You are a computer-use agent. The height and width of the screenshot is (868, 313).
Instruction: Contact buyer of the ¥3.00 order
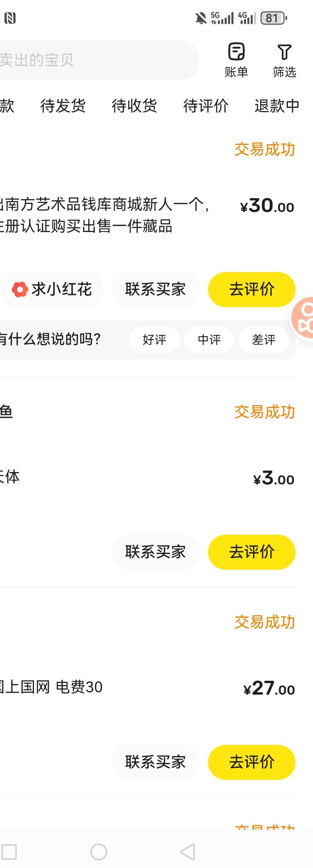(x=155, y=552)
